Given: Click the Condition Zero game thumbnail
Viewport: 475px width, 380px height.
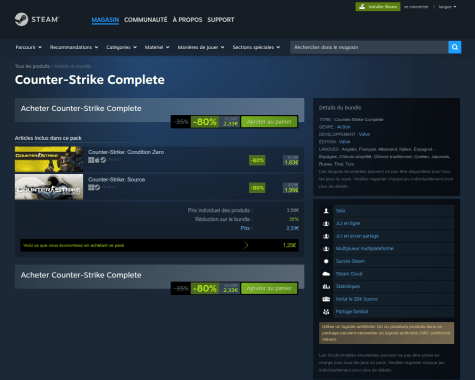Looking at the screenshot, I should tap(49, 159).
